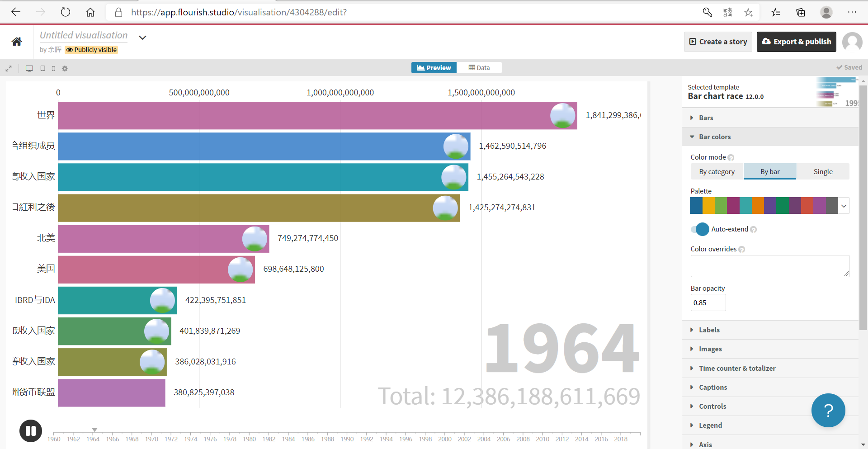Collapse the Bar colors section
The image size is (868, 449).
770,137
